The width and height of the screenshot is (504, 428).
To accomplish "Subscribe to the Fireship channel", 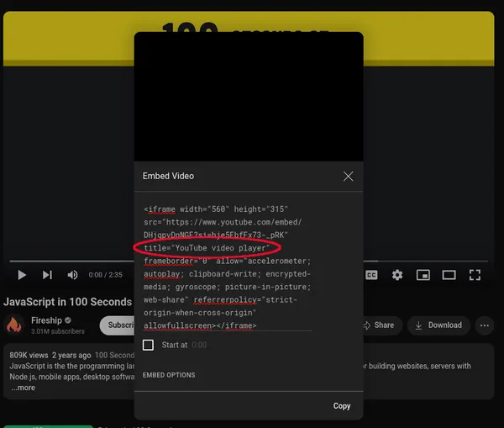I will (x=118, y=325).
